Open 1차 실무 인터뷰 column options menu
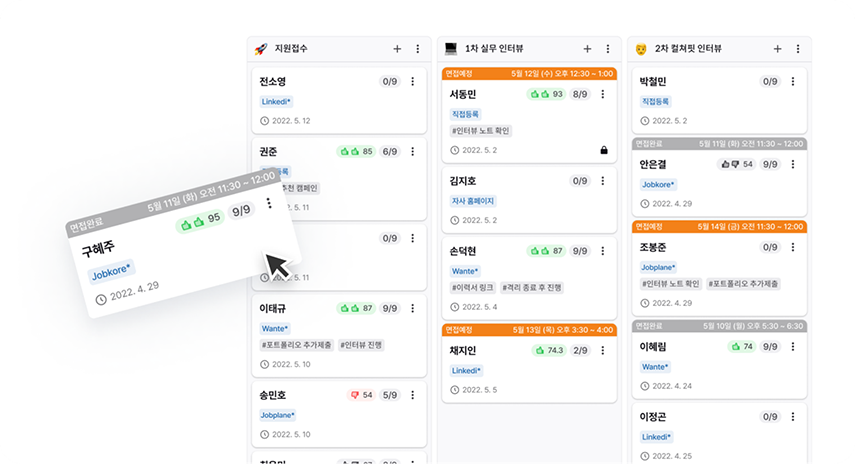The width and height of the screenshot is (855, 464). click(x=607, y=48)
